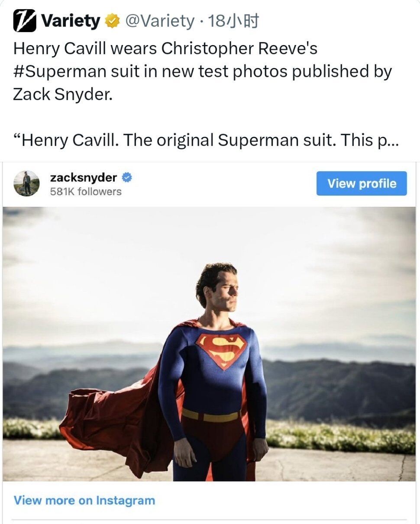The image size is (420, 524).
Task: Click "Christopher Reeve's" in the tweet text
Action: (239, 48)
